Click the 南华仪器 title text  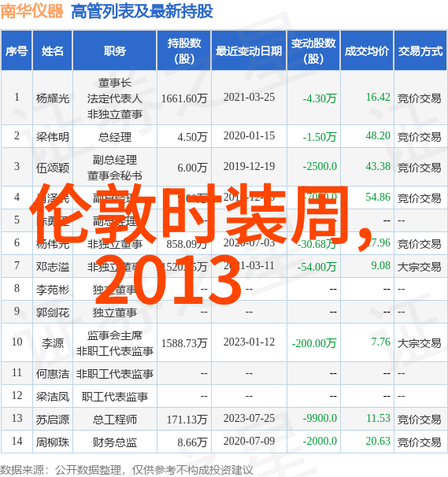(32, 12)
